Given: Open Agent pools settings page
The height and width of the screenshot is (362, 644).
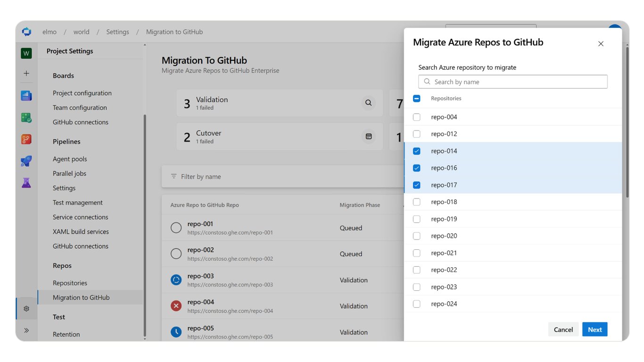Looking at the screenshot, I should pos(70,159).
